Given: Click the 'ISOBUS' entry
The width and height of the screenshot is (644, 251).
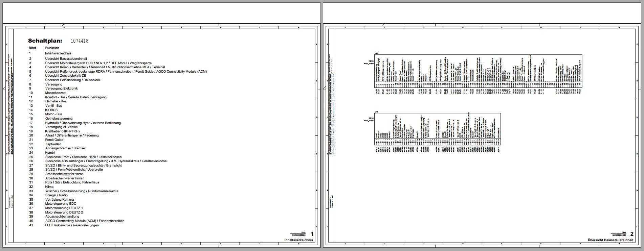Looking at the screenshot, I should [x=51, y=110].
